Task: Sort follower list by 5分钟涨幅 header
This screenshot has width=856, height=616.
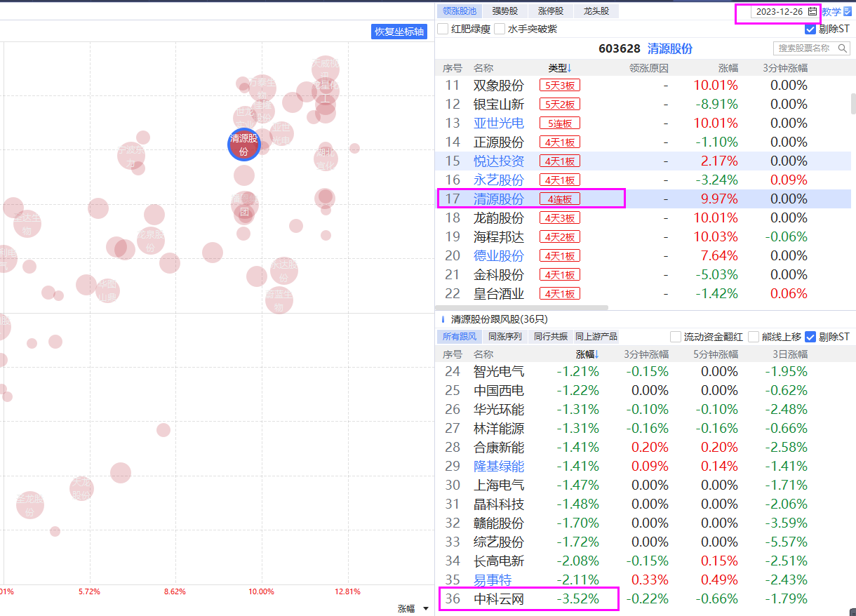Action: 716,354
